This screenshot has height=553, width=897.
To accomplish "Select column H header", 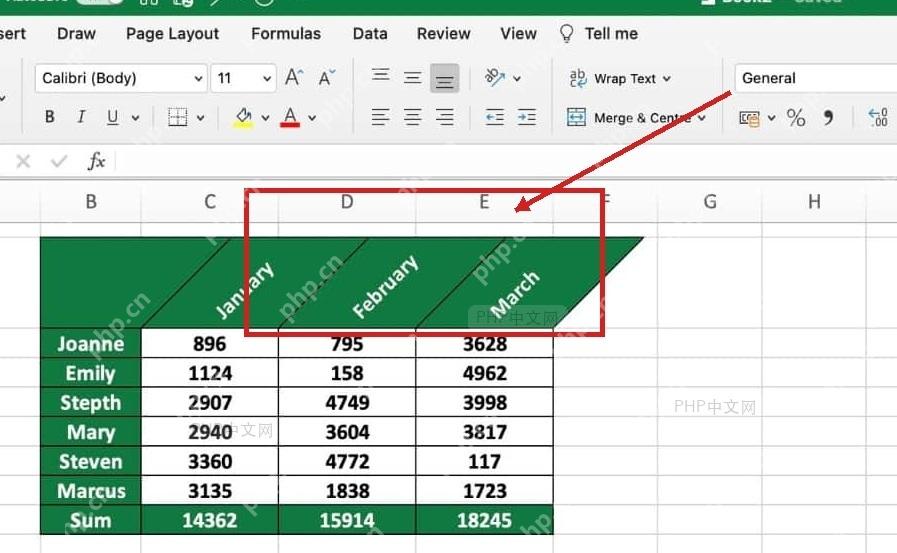I will (x=814, y=201).
